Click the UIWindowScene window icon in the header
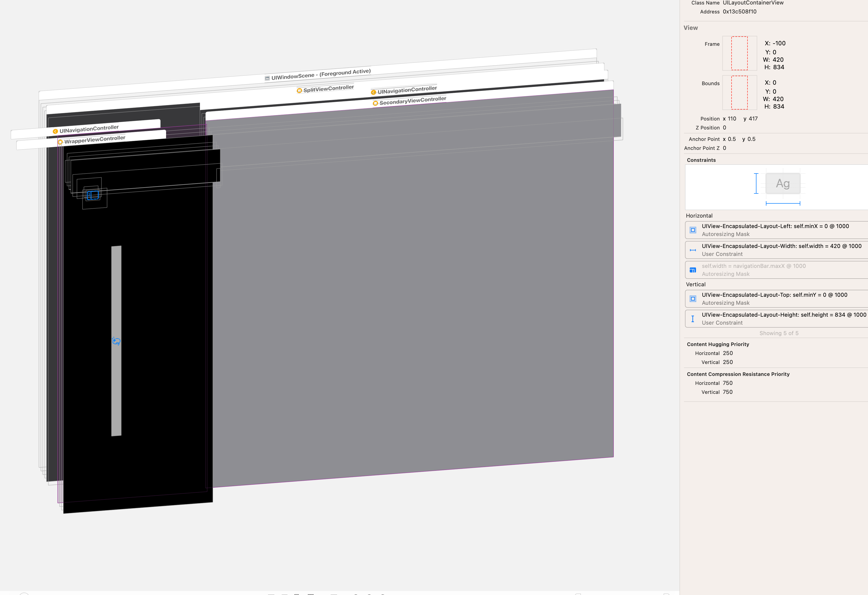 tap(267, 78)
